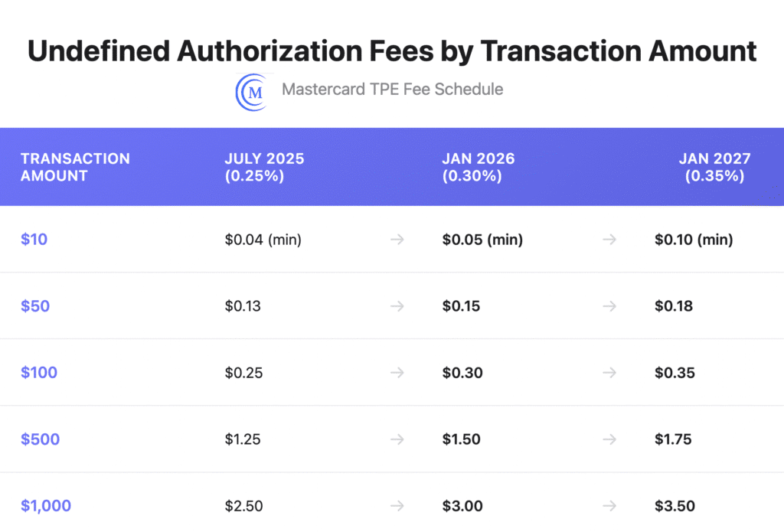Click the JAN 2027 (0.35%) column header
The image size is (784, 532).
(x=714, y=167)
